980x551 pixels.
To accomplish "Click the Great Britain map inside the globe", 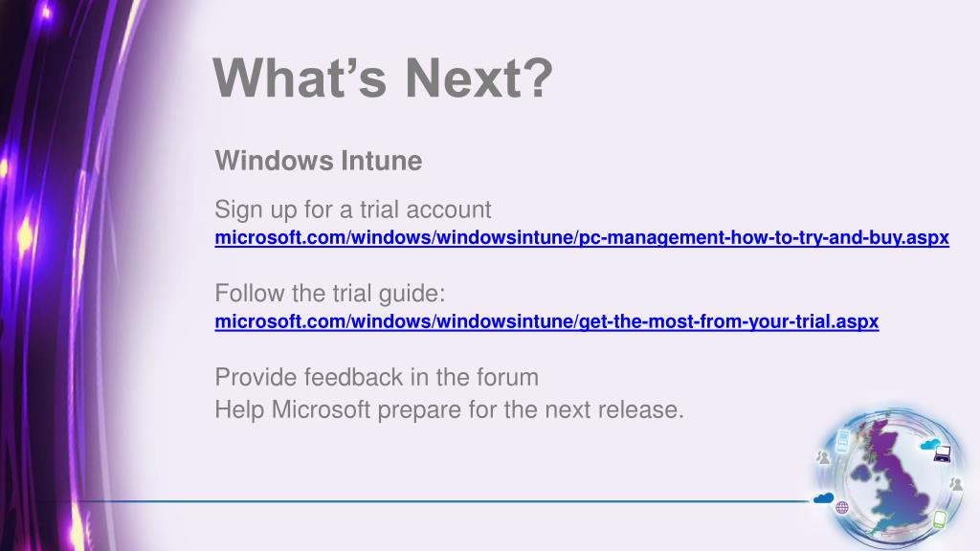I will [894, 478].
